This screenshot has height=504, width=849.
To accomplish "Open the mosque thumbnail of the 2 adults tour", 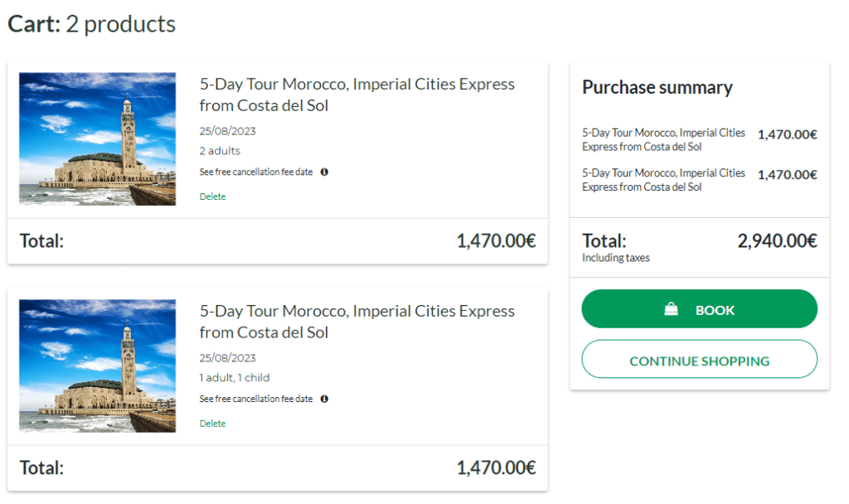I will (98, 139).
